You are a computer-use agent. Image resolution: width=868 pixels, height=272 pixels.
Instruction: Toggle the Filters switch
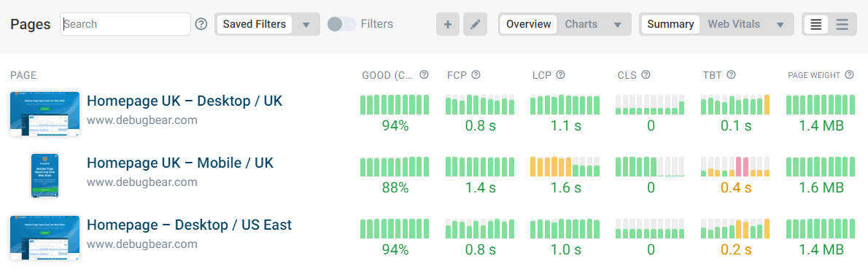(x=341, y=24)
